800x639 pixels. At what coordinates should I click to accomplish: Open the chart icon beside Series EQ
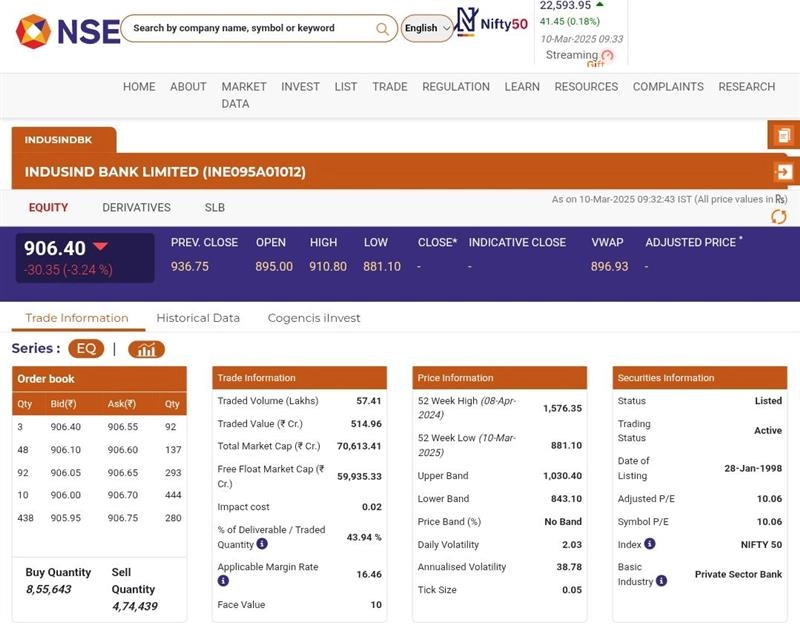[146, 349]
